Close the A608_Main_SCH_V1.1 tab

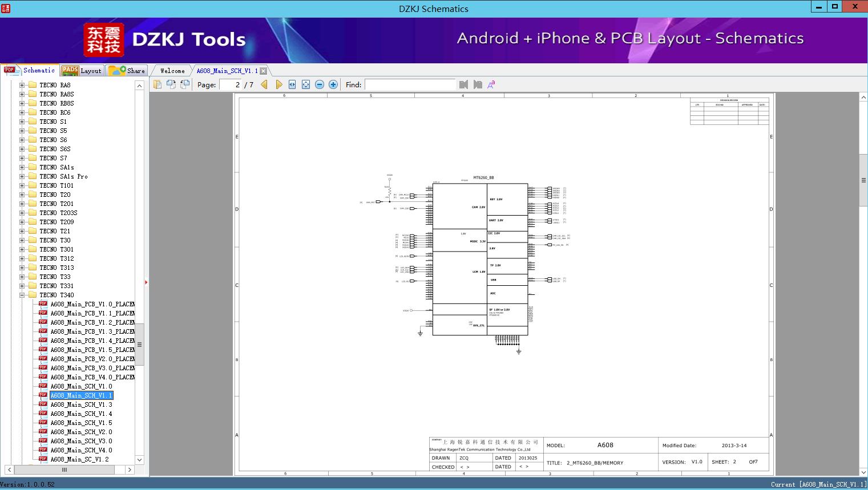point(263,71)
